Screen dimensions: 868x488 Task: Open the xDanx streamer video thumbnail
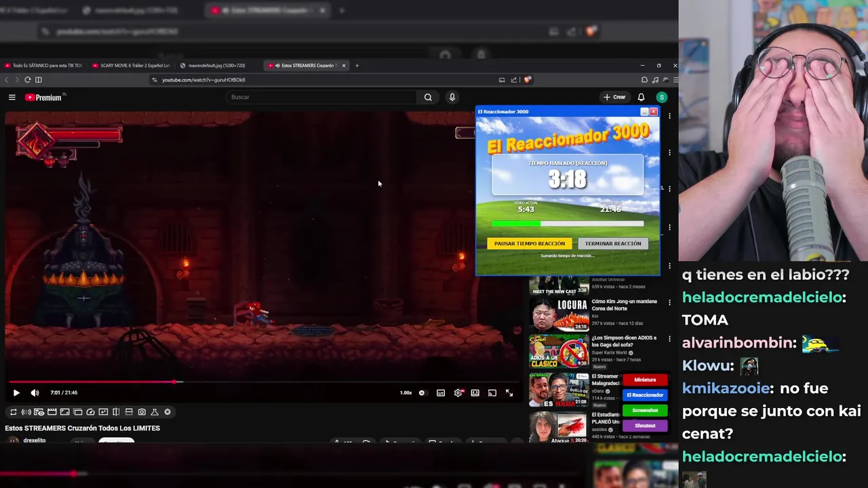pyautogui.click(x=559, y=390)
